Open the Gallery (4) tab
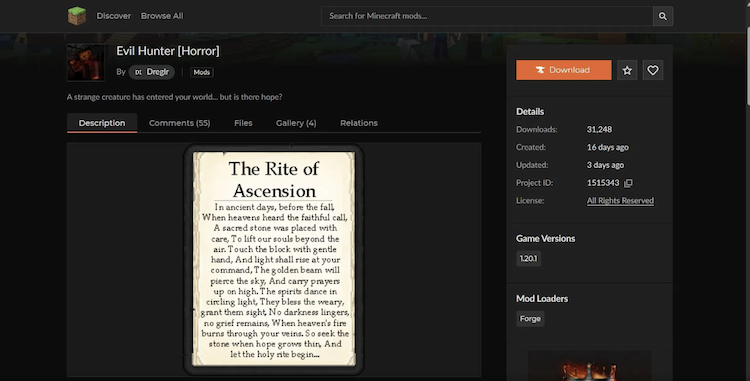Viewport: 750px width, 381px height. [x=296, y=123]
